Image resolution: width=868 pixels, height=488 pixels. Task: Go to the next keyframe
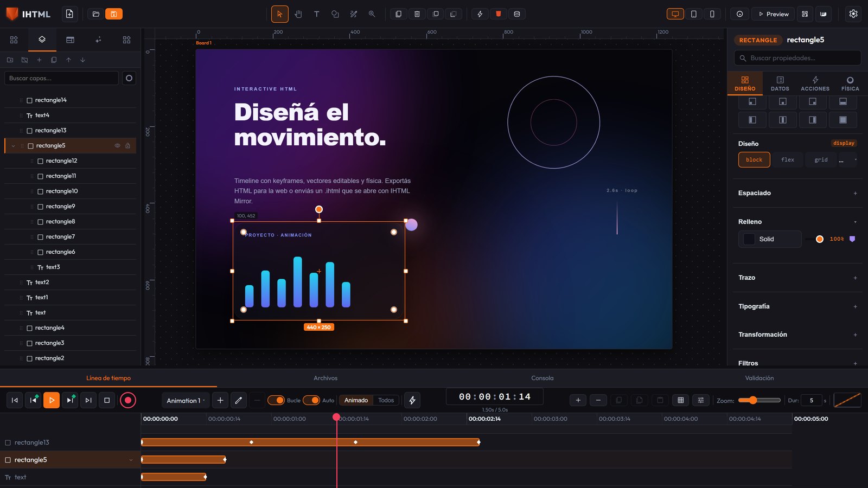point(70,400)
